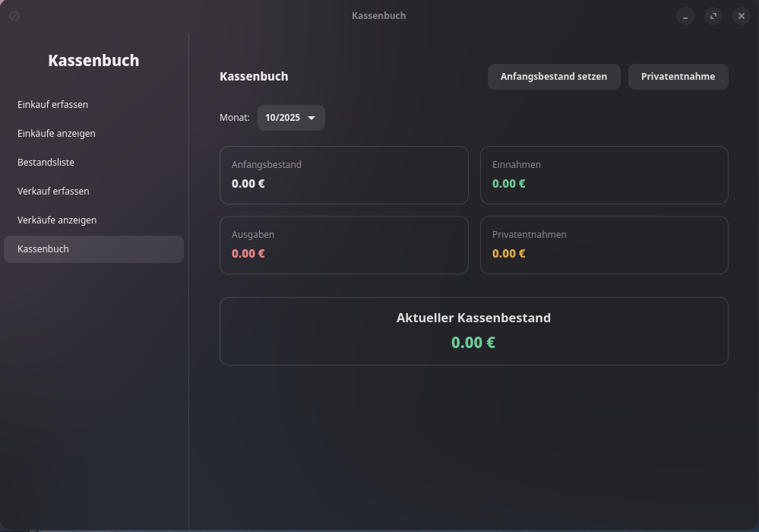Viewport: 759px width, 532px height.
Task: Click the Kassenbuch title in the window title bar
Action: click(378, 16)
